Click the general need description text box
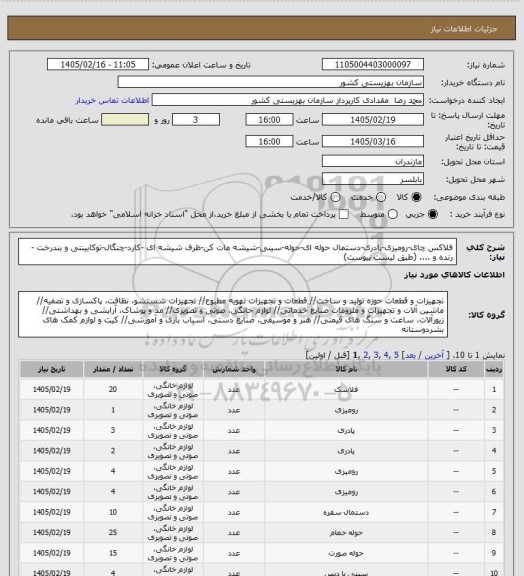This screenshot has width=524, height=576. 237,252
